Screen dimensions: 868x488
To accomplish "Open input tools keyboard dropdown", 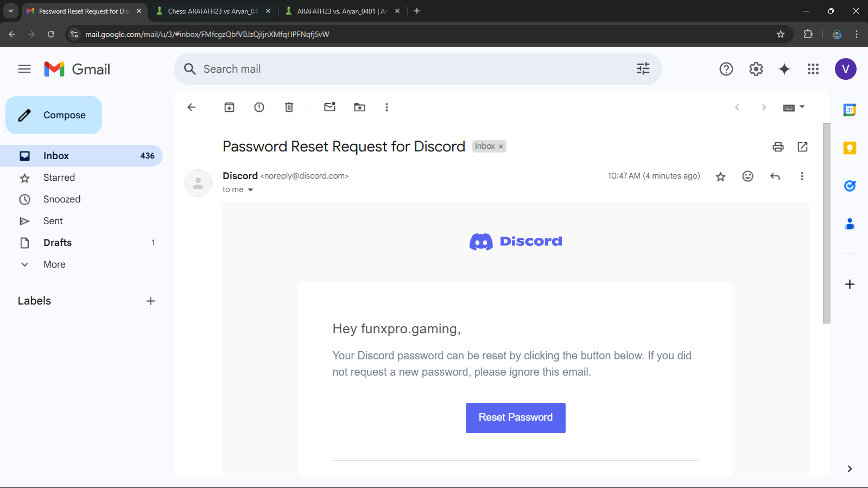I will (x=794, y=107).
